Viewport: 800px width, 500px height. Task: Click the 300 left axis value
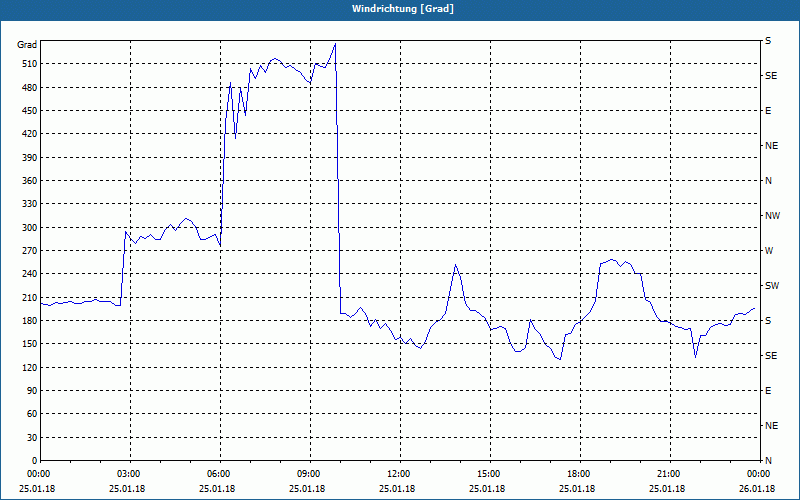tap(30, 228)
